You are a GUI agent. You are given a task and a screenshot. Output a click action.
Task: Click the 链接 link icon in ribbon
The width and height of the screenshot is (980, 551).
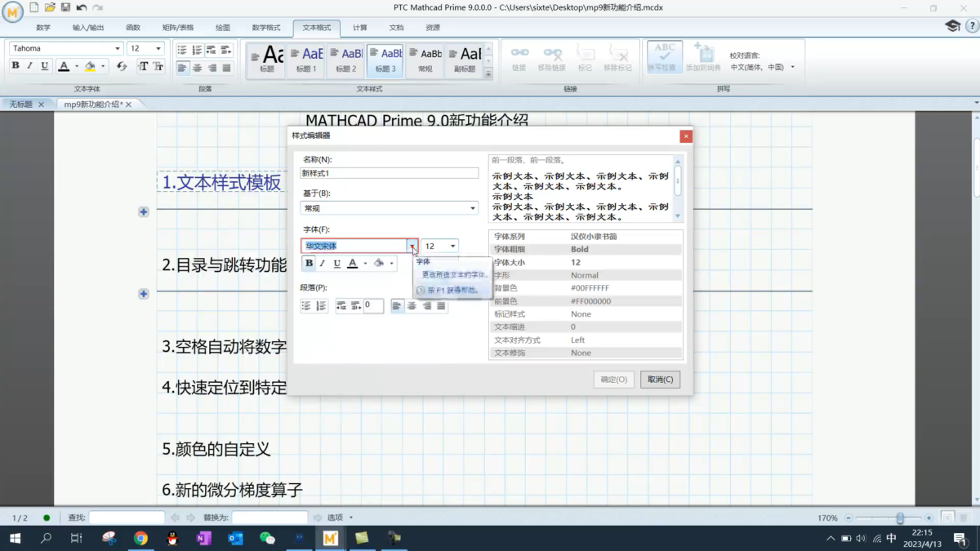coord(519,58)
